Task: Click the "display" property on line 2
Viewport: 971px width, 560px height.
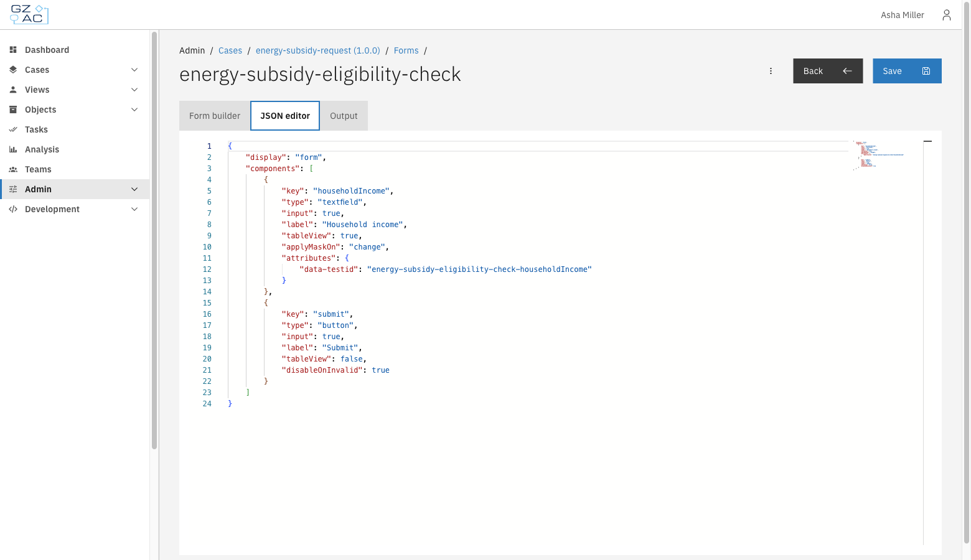Action: (266, 157)
